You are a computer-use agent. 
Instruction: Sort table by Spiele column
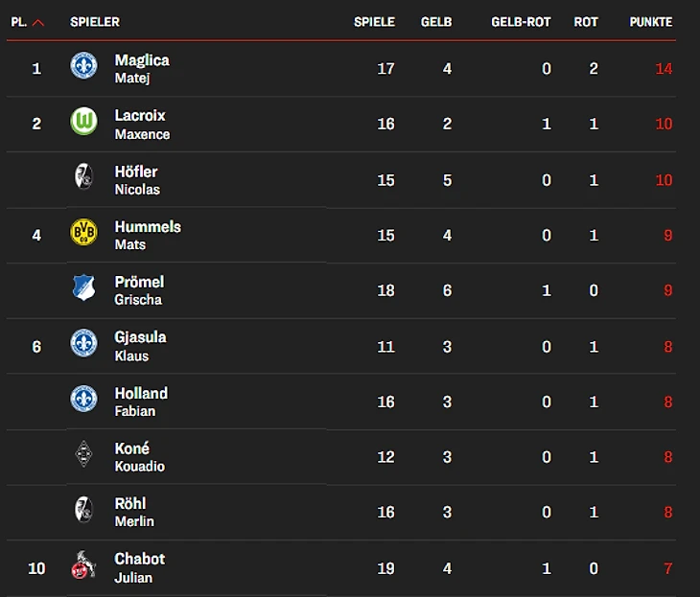[x=374, y=22]
